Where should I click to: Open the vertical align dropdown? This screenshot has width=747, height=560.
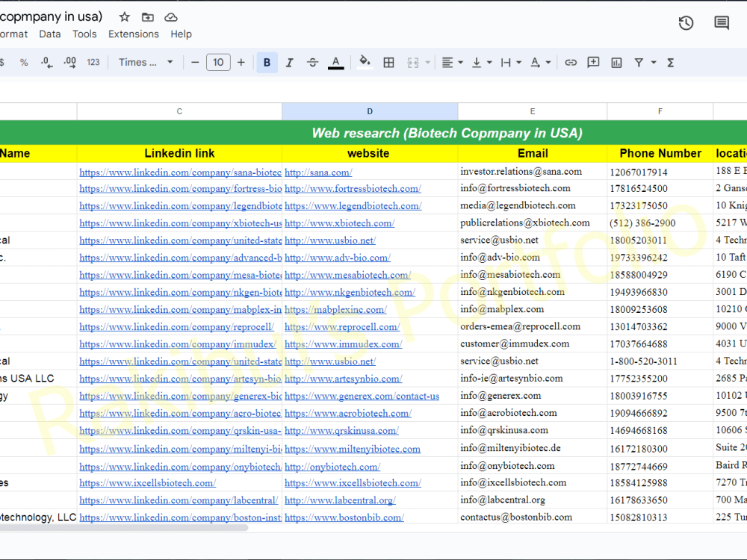[481, 63]
